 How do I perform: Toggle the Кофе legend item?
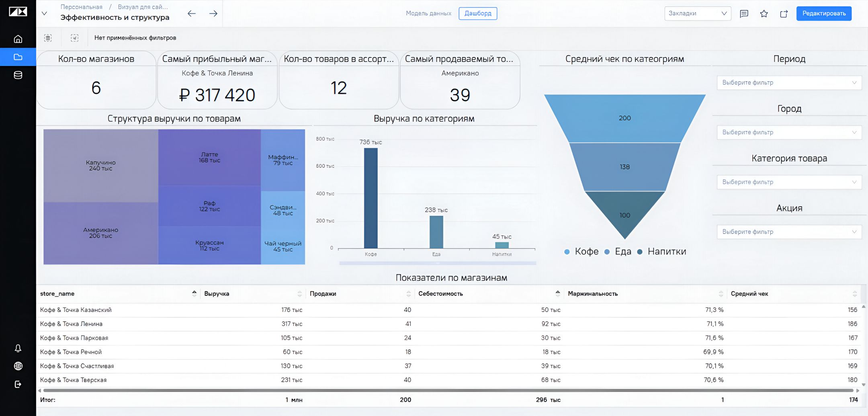click(581, 252)
